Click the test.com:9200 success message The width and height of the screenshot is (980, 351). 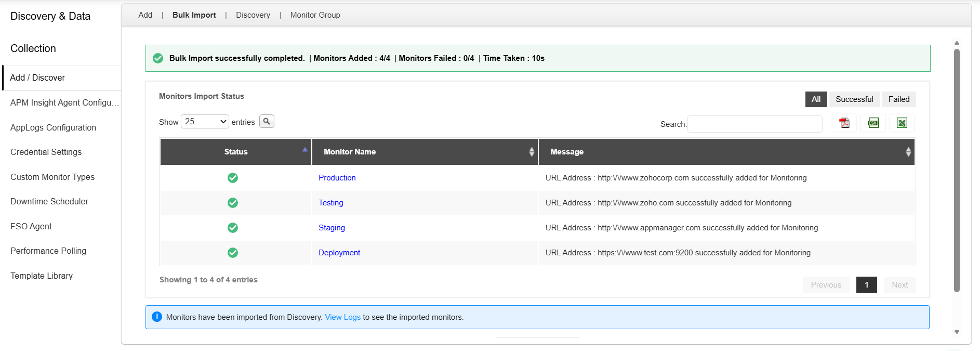[x=678, y=253]
